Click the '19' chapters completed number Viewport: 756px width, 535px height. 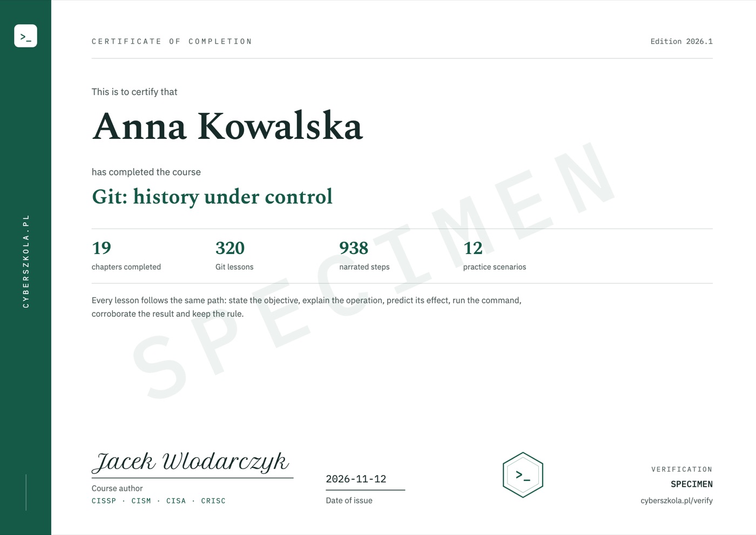pos(102,248)
